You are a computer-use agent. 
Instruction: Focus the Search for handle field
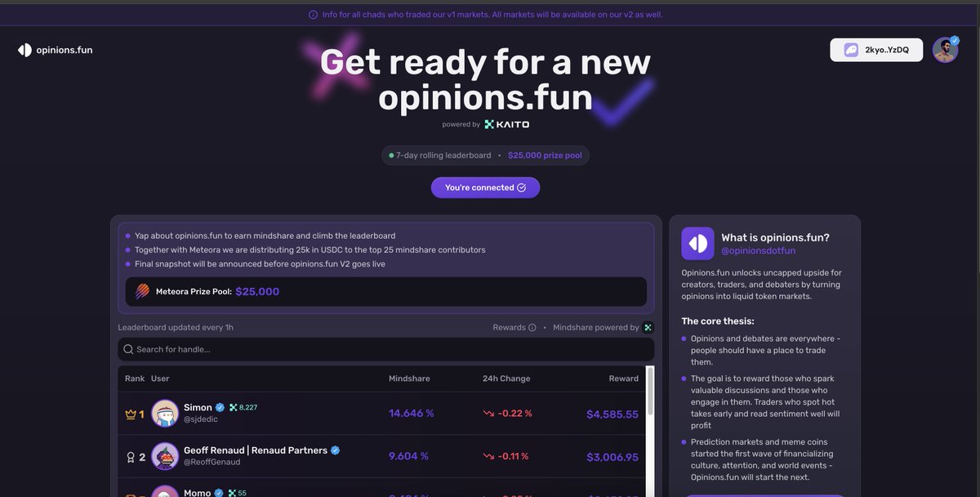point(385,349)
